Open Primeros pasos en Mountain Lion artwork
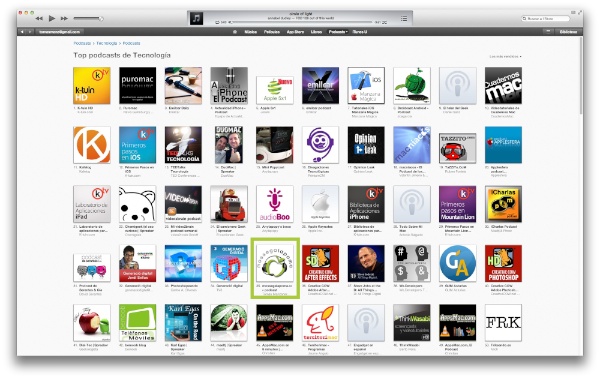The height and width of the screenshot is (379, 600). coord(458,204)
